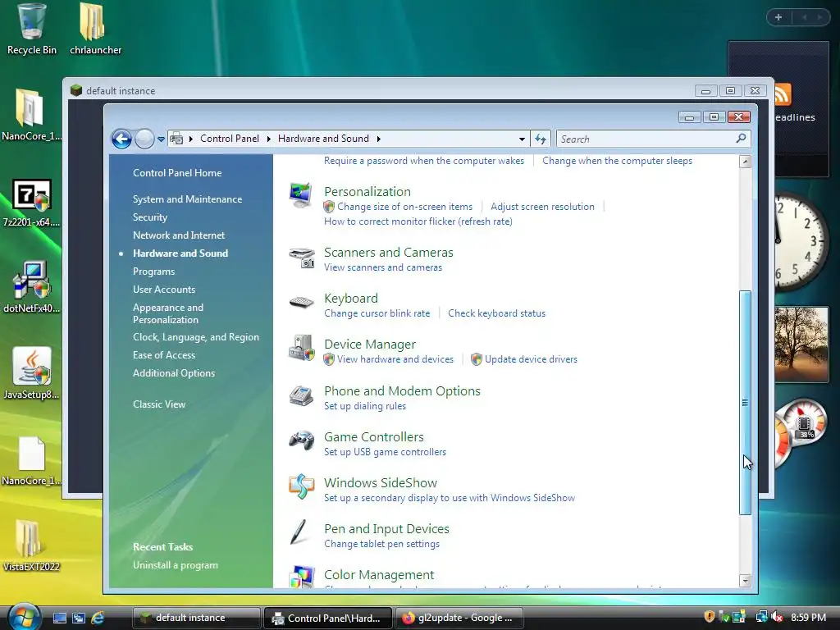Click the sidebar add gadget plus button

(x=778, y=17)
